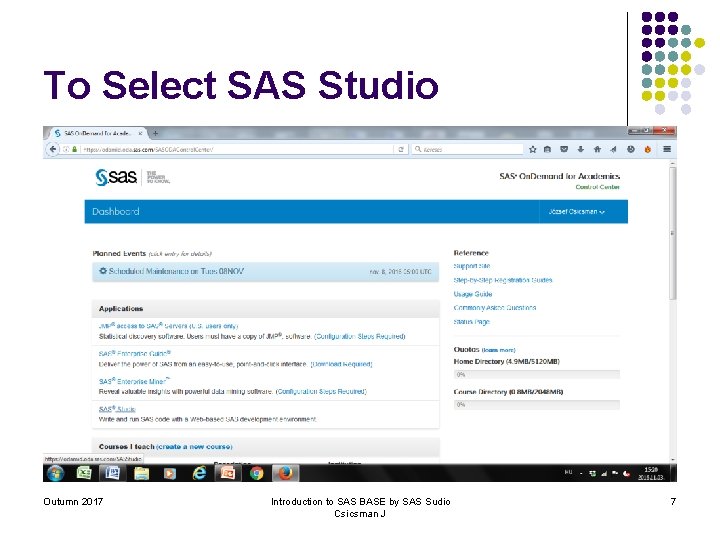Go to the home page icon

[597, 150]
